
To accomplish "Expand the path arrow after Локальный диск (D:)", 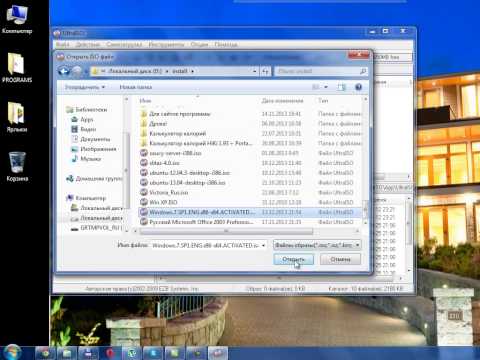I will coord(167,71).
